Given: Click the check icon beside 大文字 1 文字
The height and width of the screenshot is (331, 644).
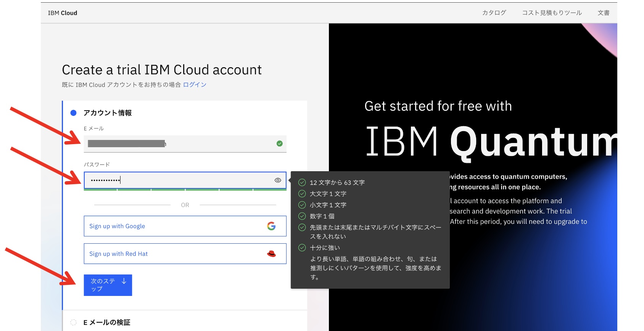Looking at the screenshot, I should pyautogui.click(x=302, y=194).
